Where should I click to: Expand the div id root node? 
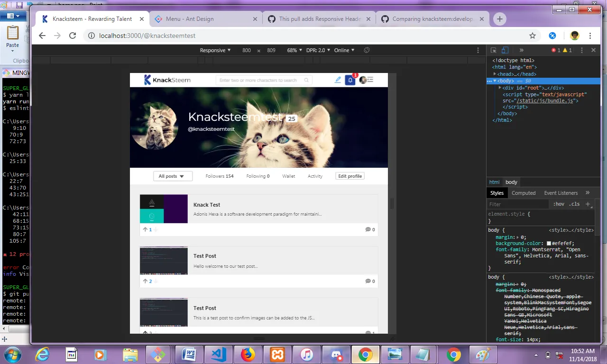[x=500, y=88]
